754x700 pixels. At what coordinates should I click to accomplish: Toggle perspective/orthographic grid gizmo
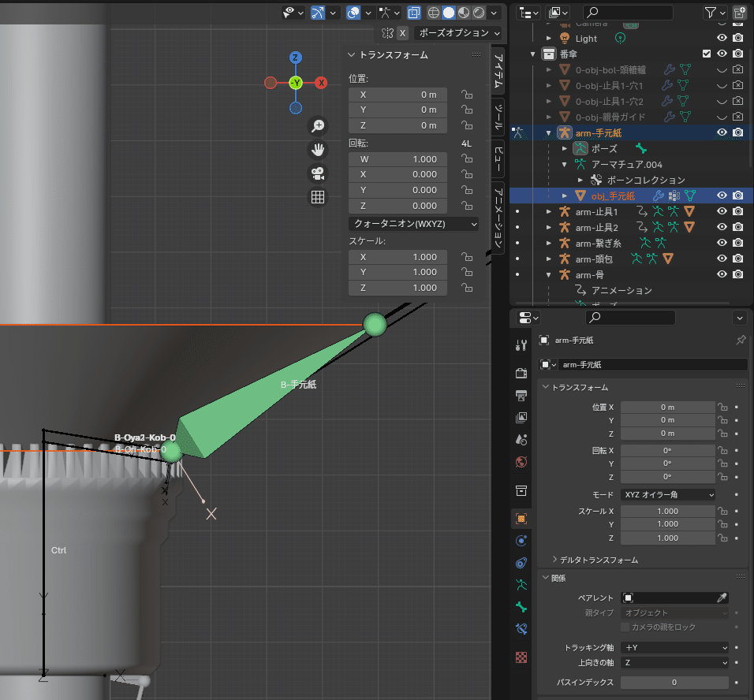click(318, 196)
